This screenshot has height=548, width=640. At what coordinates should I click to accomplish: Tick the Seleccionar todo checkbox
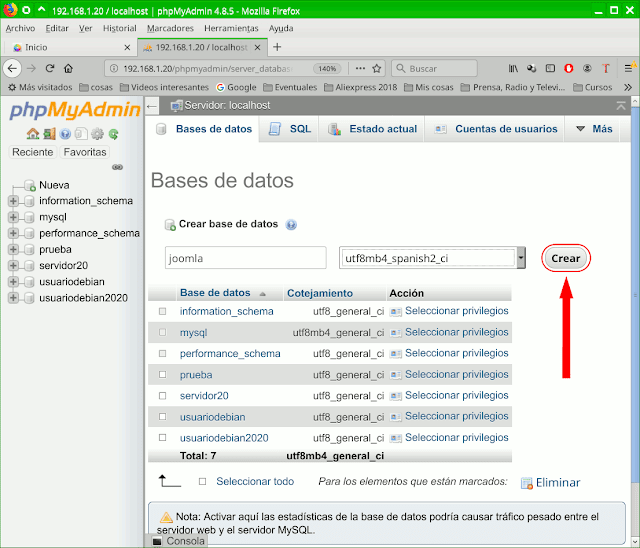pos(202,481)
